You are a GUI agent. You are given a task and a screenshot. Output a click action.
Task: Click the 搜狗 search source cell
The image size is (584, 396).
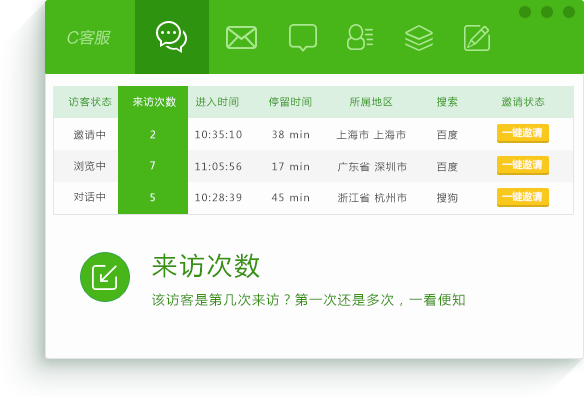[x=447, y=198]
